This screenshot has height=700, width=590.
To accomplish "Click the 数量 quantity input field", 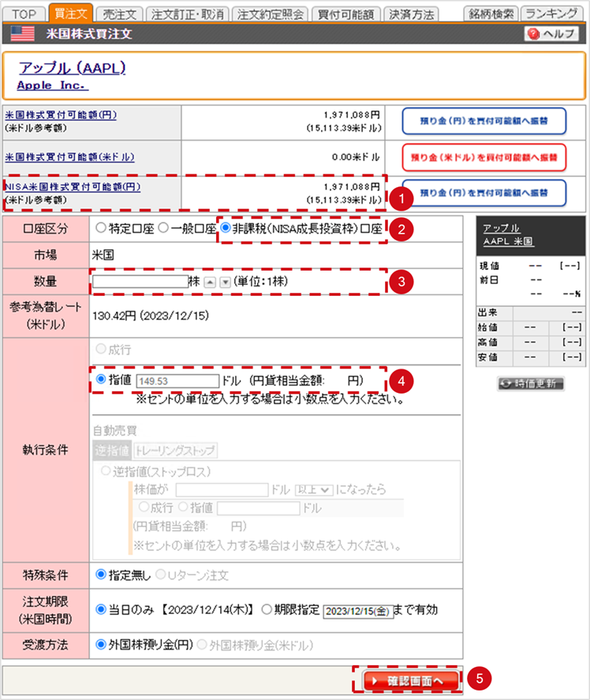I will 140,281.
